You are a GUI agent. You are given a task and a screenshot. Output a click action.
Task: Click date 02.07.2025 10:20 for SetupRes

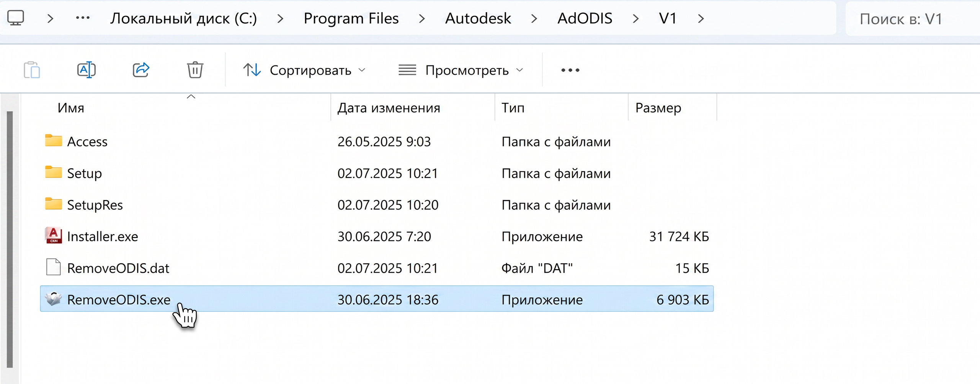[388, 205]
